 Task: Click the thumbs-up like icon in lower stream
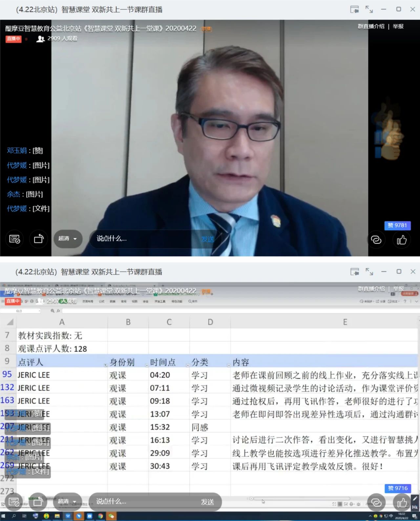pos(402,502)
